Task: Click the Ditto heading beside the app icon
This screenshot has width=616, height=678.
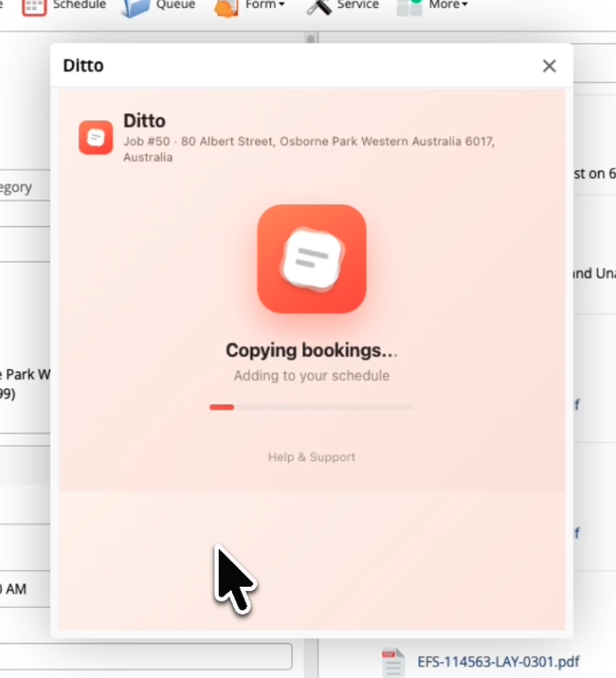Action: click(x=144, y=121)
